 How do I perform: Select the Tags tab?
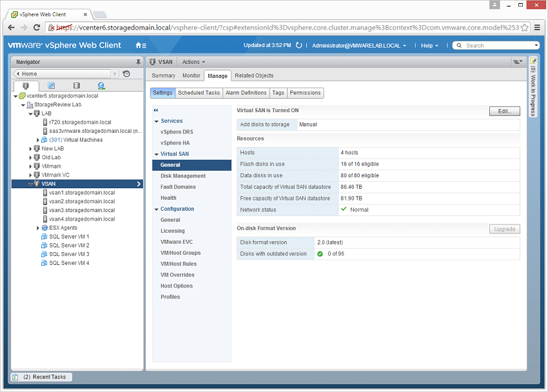[279, 93]
